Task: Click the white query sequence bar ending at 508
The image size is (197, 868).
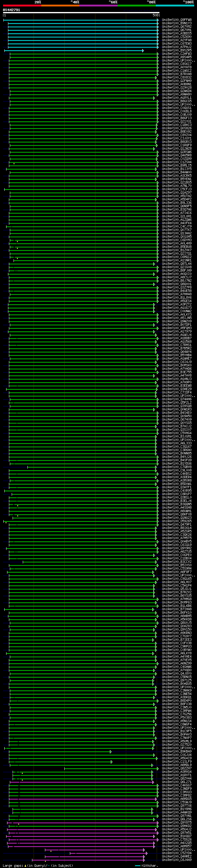Action: tap(81, 12)
